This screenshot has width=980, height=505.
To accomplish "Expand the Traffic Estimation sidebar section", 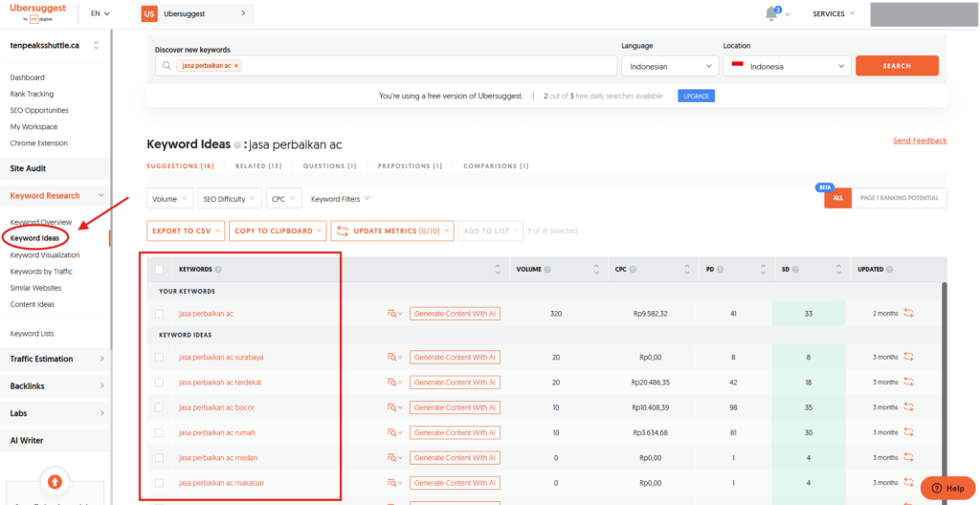I will coord(56,359).
